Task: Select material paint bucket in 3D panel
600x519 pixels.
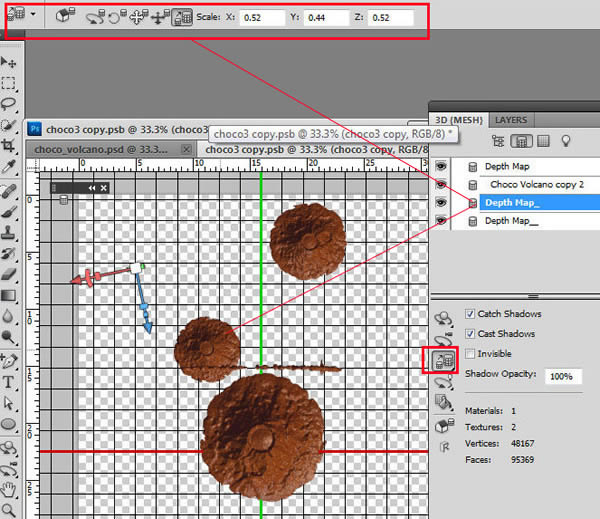Action: (x=443, y=403)
